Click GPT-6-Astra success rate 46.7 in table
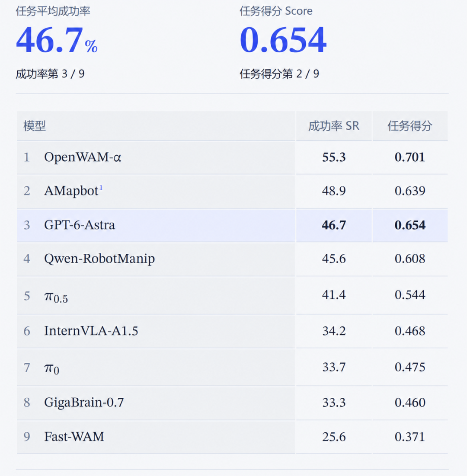 coord(334,225)
